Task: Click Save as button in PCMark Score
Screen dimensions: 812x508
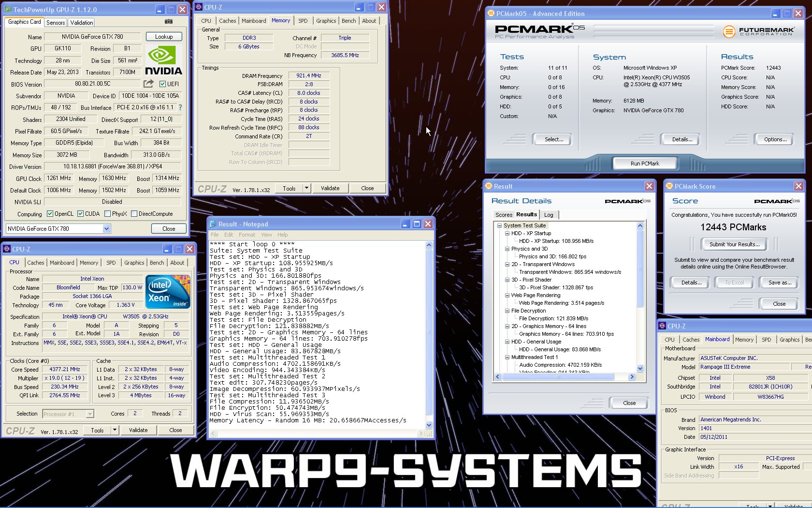Action: tap(780, 283)
